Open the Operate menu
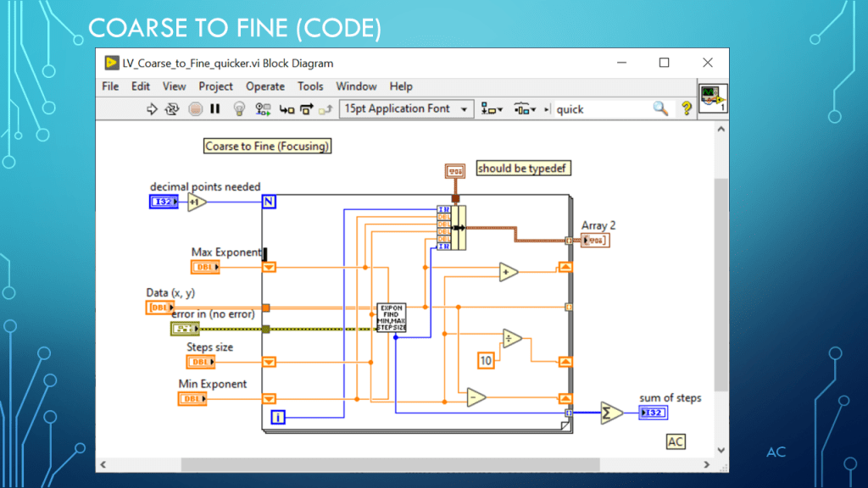The image size is (868, 488). click(265, 86)
